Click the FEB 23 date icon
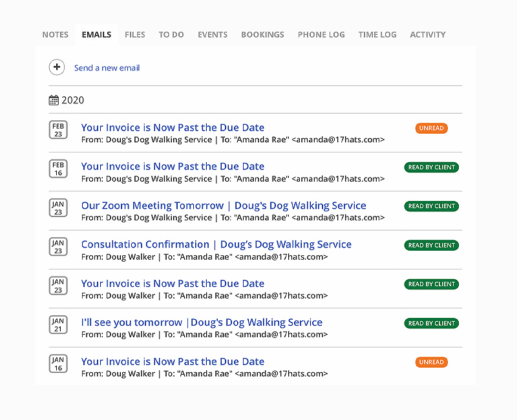 coord(58,129)
